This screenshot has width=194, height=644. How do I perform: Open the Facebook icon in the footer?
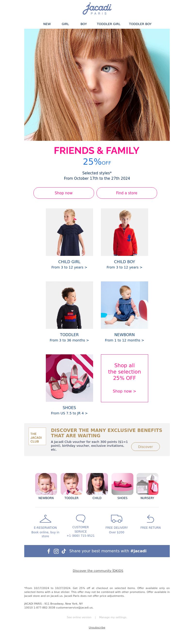tap(49, 551)
